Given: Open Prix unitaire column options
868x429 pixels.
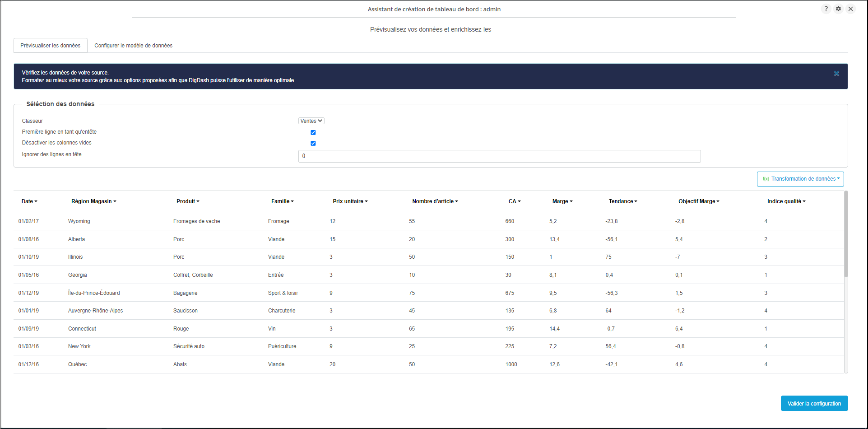Looking at the screenshot, I should [350, 201].
